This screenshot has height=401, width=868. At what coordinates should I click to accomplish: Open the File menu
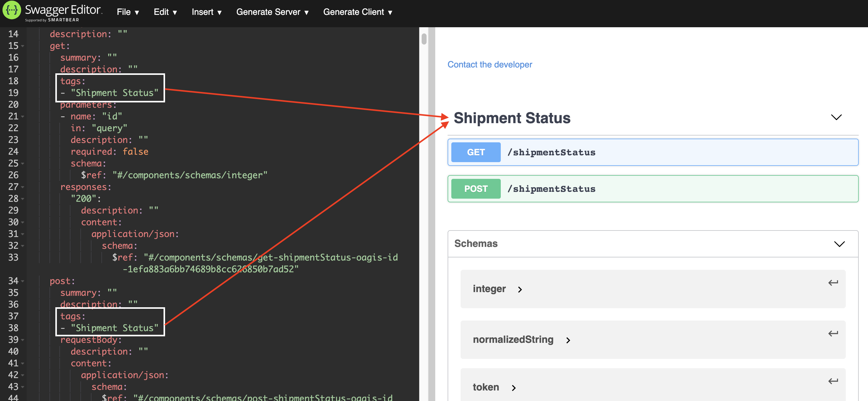pos(127,12)
